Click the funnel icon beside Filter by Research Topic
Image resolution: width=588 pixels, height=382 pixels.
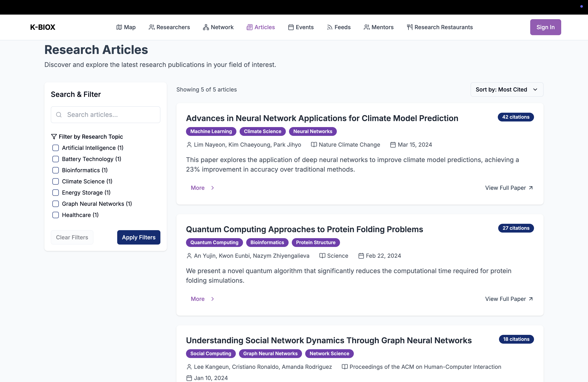pyautogui.click(x=54, y=136)
